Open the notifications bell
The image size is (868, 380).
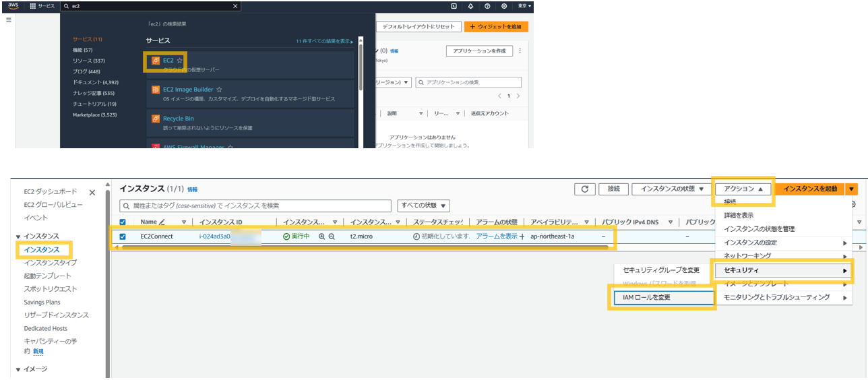pyautogui.click(x=470, y=6)
